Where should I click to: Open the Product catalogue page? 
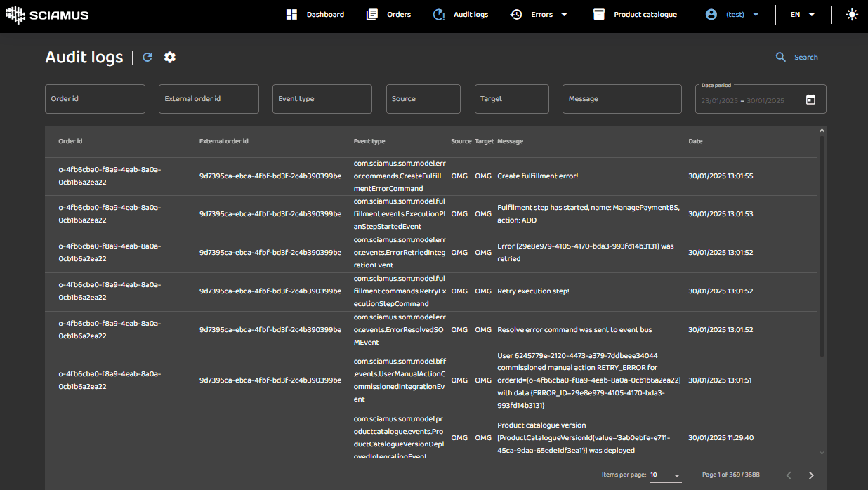[635, 15]
